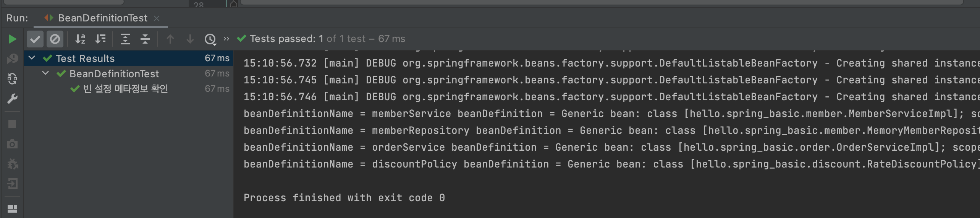Image resolution: width=980 pixels, height=218 pixels.
Task: Click the Dump Threads camera icon
Action: pos(12,144)
